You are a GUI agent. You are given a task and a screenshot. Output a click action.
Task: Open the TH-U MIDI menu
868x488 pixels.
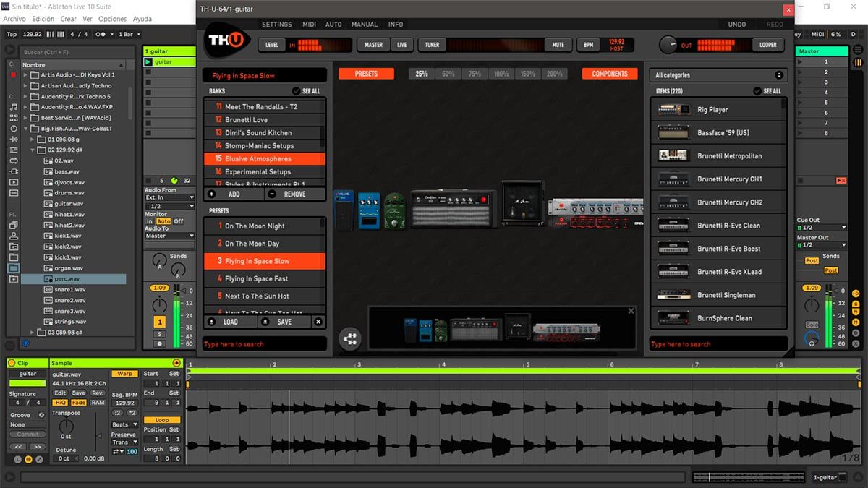click(310, 25)
